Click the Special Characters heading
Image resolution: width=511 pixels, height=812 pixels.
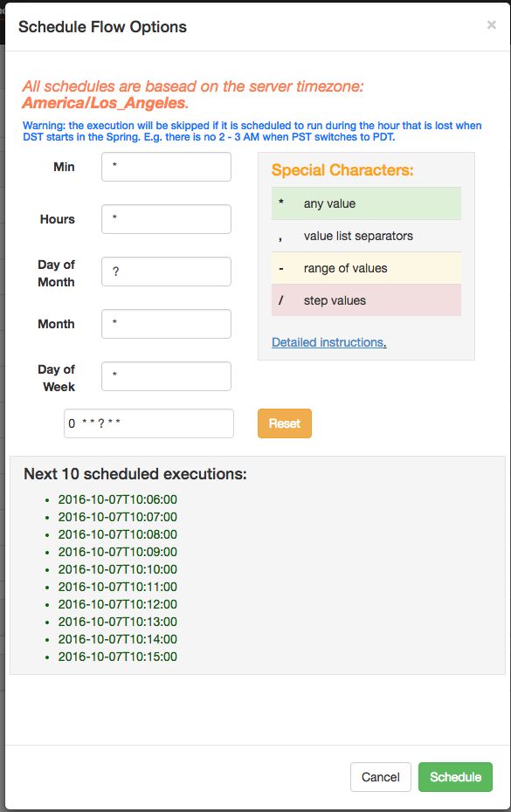tap(342, 170)
